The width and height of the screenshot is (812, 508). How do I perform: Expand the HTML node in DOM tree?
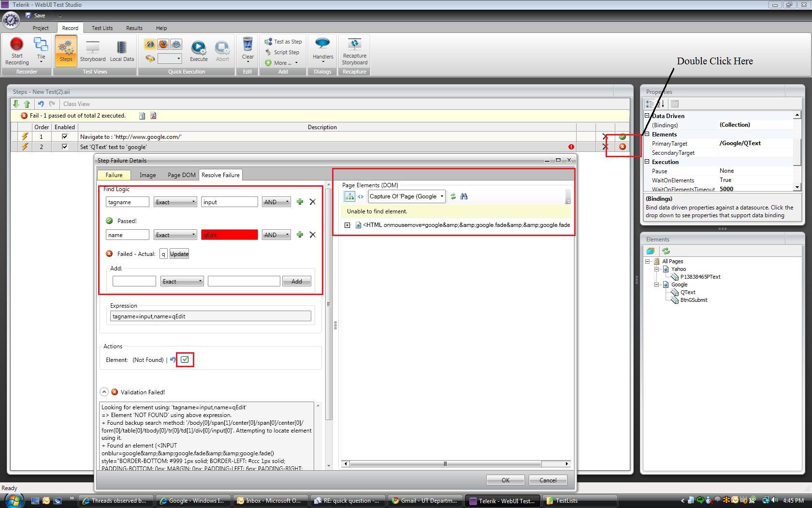coord(348,225)
